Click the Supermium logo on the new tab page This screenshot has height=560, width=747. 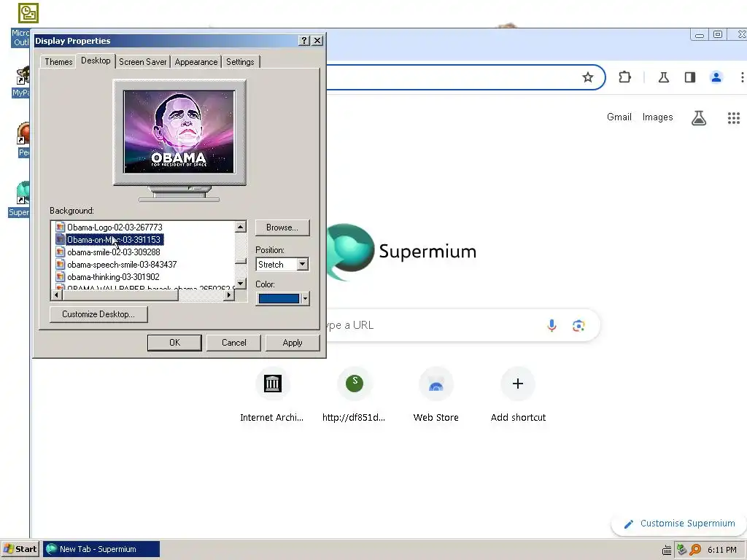pos(350,251)
